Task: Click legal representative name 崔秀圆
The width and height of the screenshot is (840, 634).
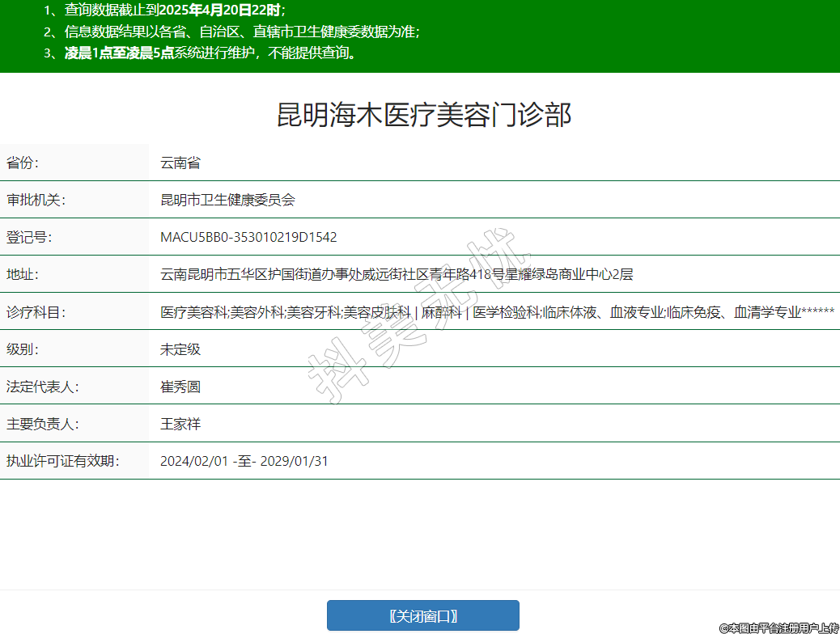Action: coord(180,387)
